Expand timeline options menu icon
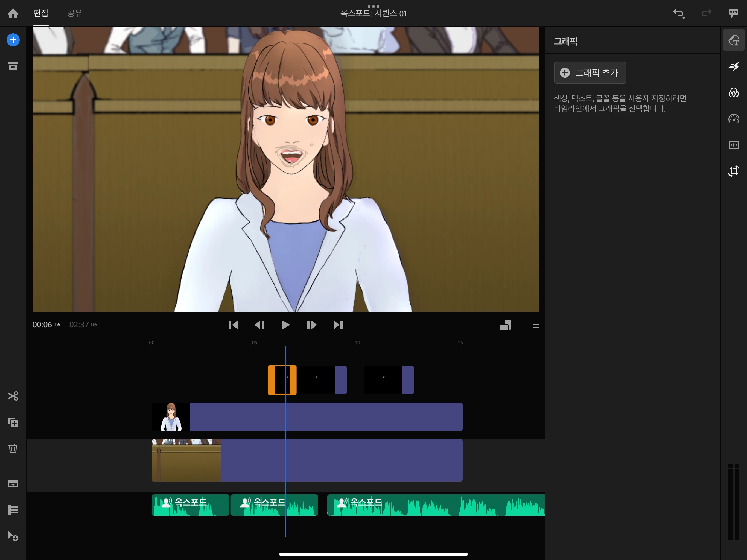Viewport: 747px width, 560px height. point(536,326)
